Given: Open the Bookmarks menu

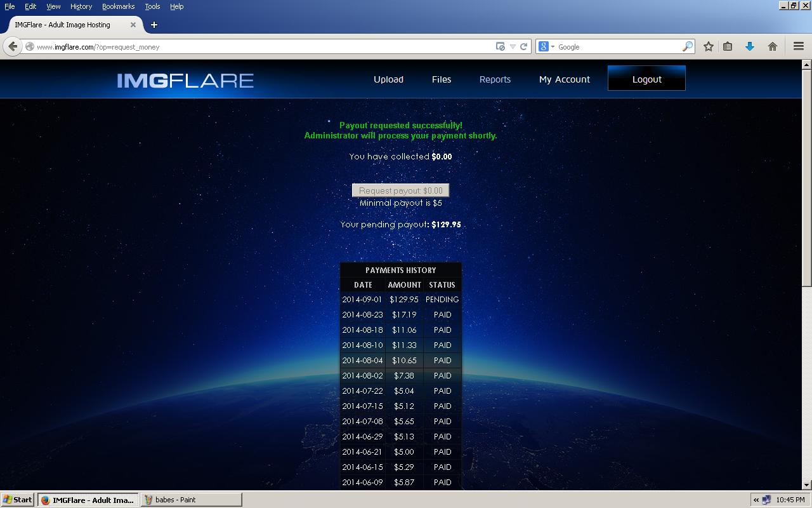Looking at the screenshot, I should click(x=118, y=6).
